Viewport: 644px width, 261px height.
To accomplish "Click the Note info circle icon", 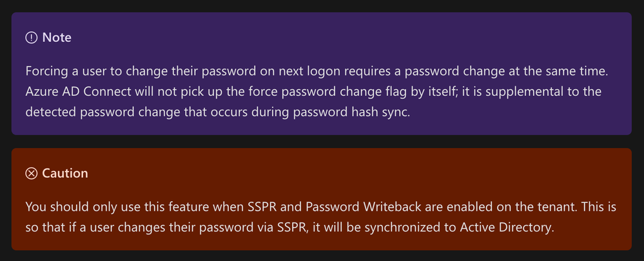I will coord(32,38).
